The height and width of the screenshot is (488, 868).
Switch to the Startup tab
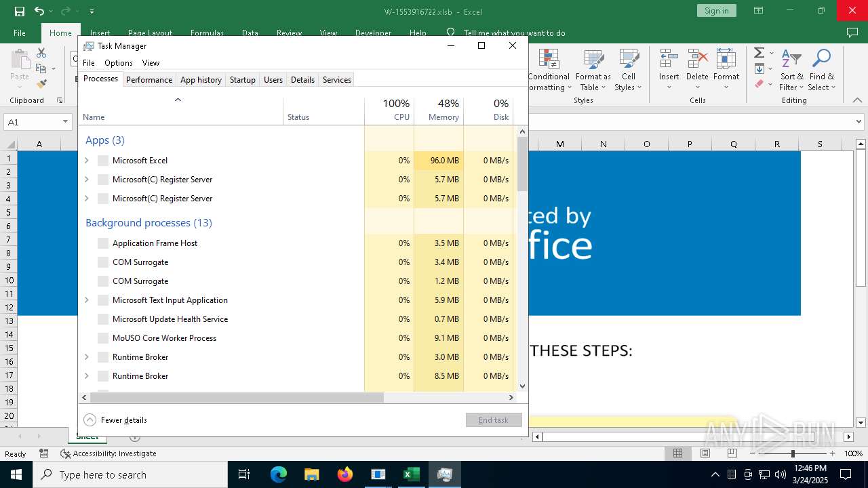tap(242, 80)
